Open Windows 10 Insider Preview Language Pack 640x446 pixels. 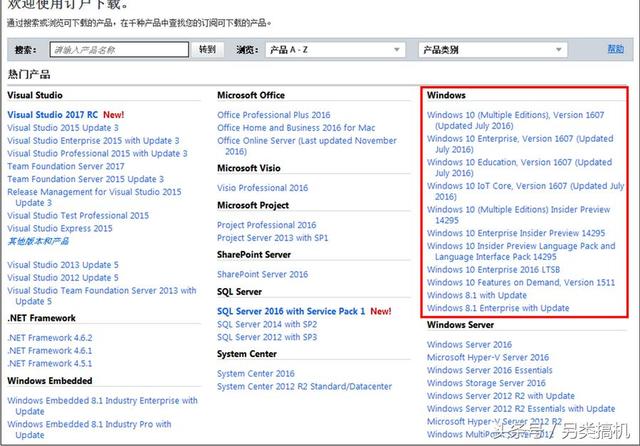pyautogui.click(x=521, y=251)
